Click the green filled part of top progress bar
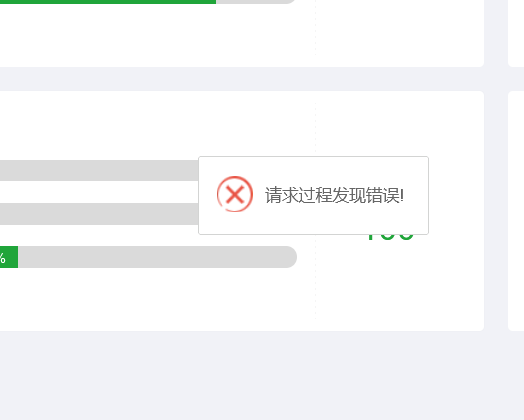The height and width of the screenshot is (420, 524). 108,1
